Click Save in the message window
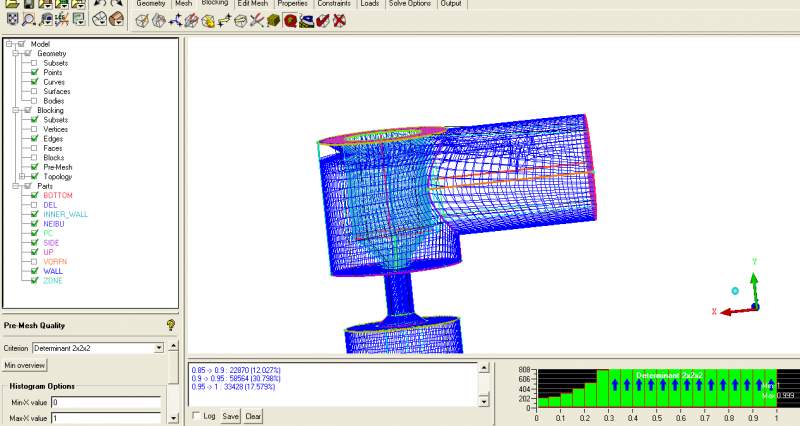The width and height of the screenshot is (800, 426). (230, 416)
